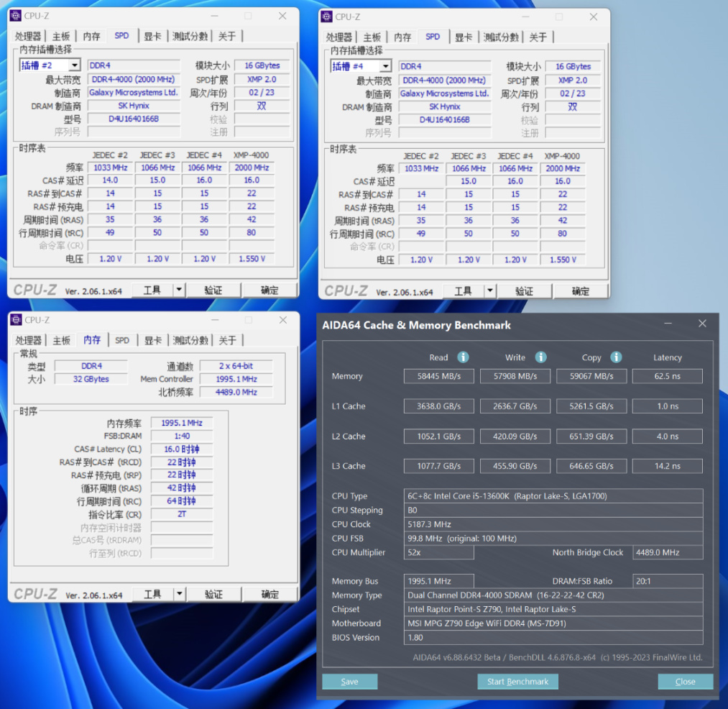Click DRAM:FSB Ratio 20:1 field
The image size is (728, 709).
click(667, 581)
